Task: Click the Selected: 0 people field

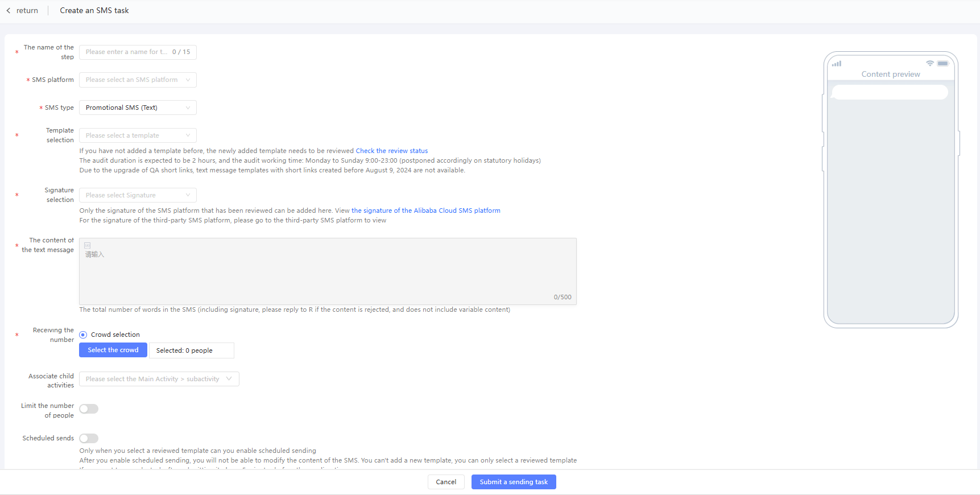Action: [x=192, y=350]
